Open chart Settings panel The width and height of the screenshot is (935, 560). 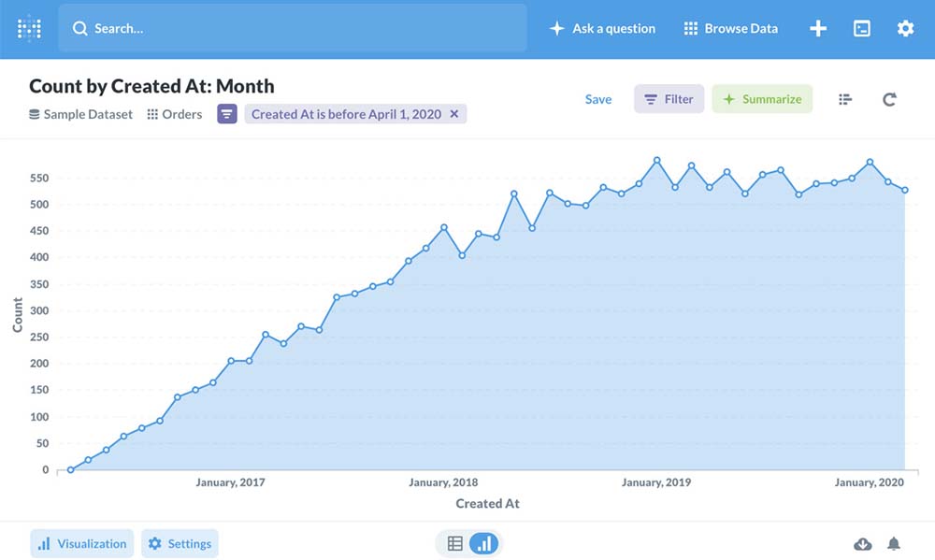click(x=180, y=543)
